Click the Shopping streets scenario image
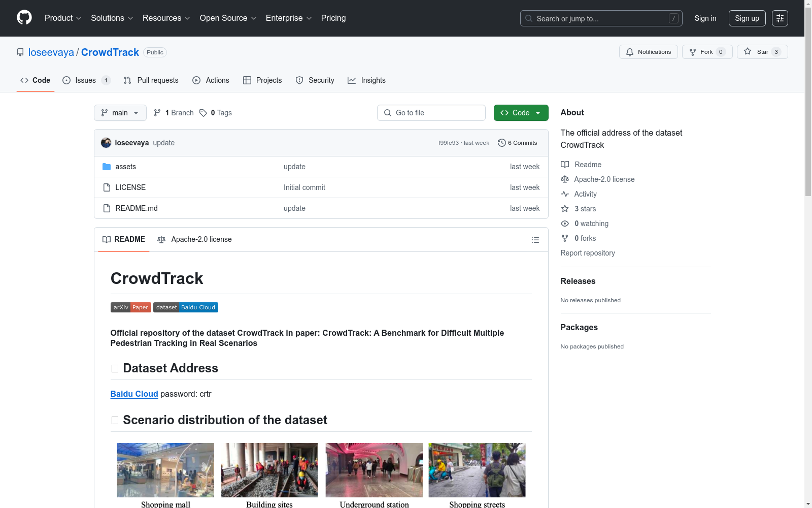 point(477,470)
